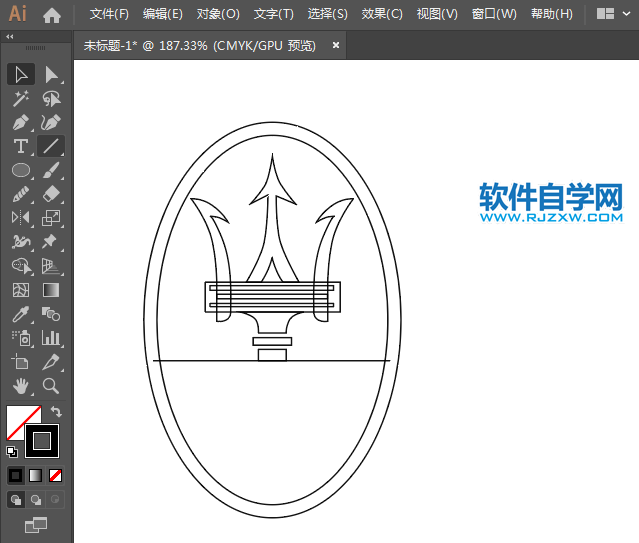The height and width of the screenshot is (543, 639).
Task: Open the 视图(V) menu
Action: (437, 14)
